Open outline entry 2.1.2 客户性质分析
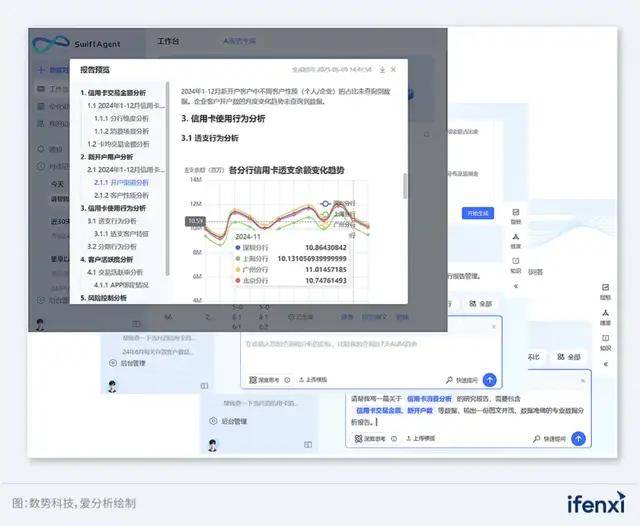Screen dimensions: 640x526 click(x=121, y=195)
